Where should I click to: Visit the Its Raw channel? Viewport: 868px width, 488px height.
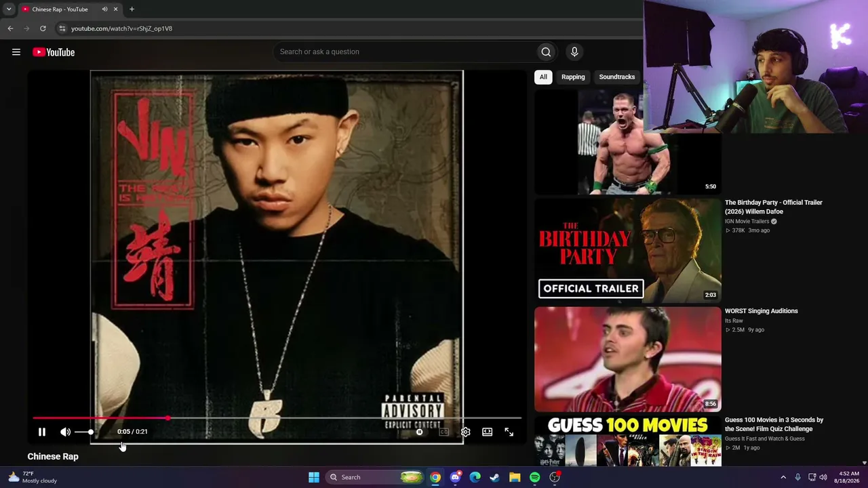click(734, 321)
